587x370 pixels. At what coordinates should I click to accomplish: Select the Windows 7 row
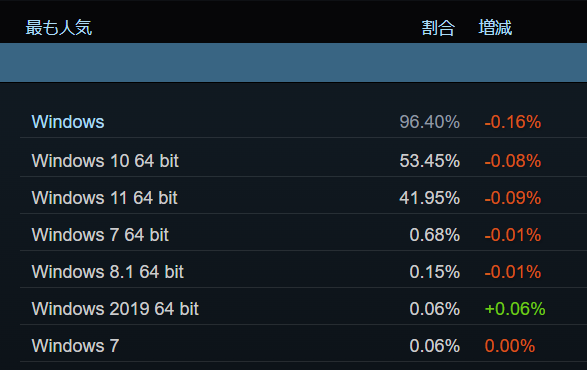(303, 346)
